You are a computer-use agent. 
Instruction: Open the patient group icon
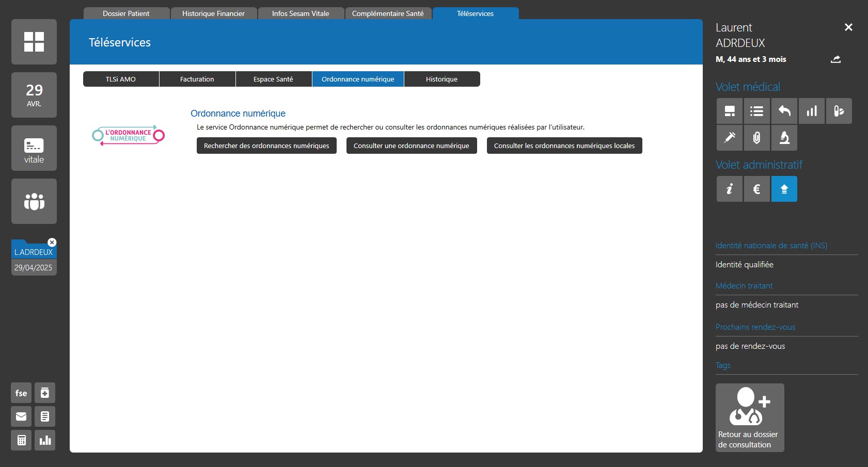click(34, 201)
